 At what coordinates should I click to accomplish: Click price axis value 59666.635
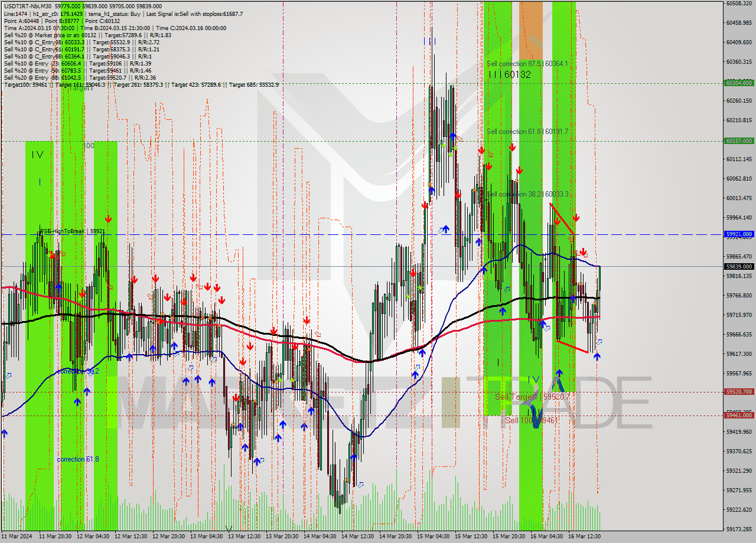(x=739, y=334)
